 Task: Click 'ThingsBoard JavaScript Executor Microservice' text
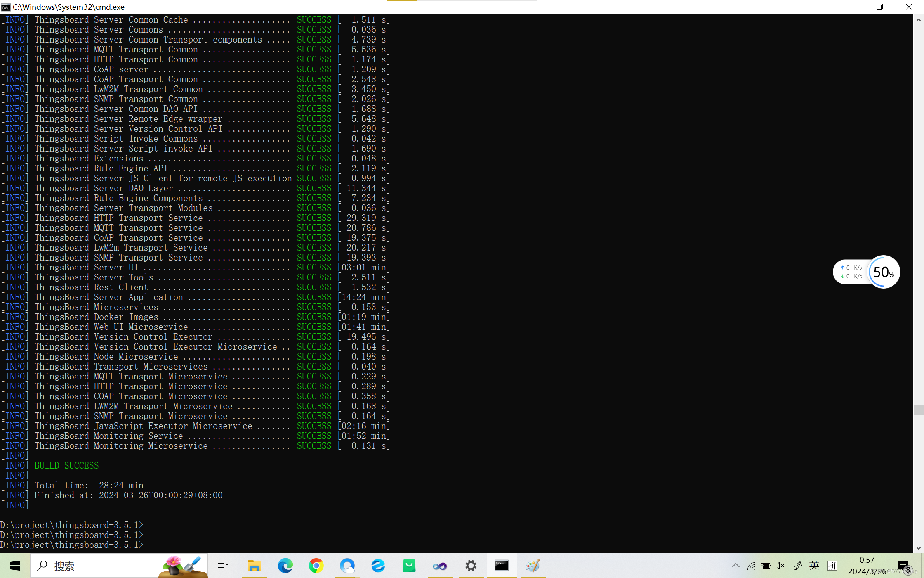click(143, 426)
